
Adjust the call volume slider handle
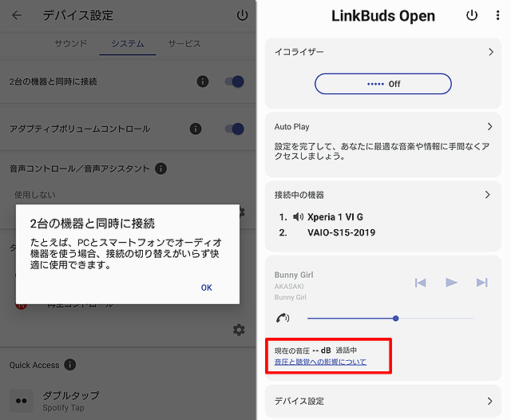click(396, 319)
